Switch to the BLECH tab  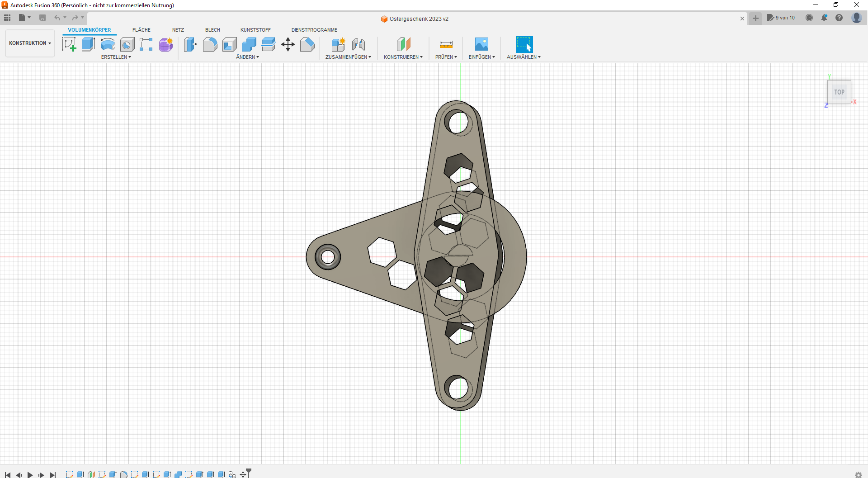[x=212, y=30]
